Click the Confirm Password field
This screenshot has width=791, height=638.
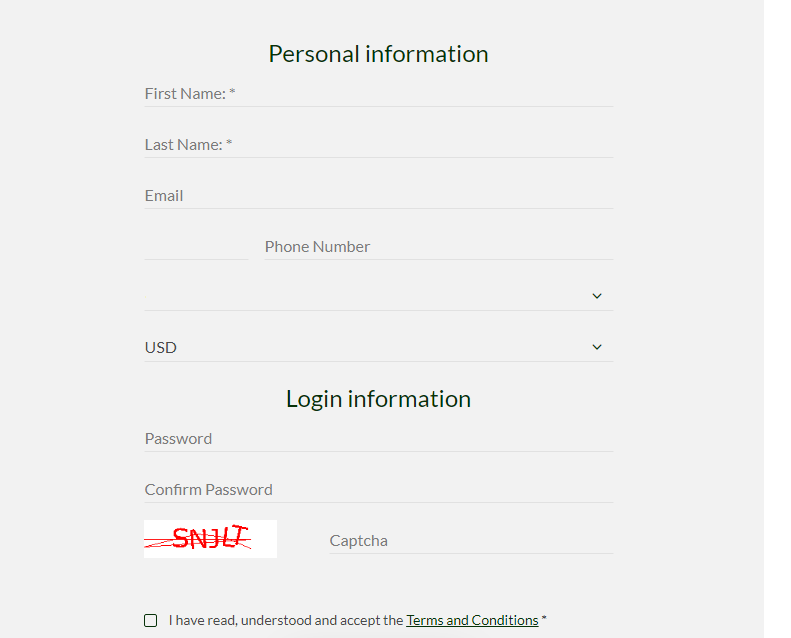tap(379, 490)
